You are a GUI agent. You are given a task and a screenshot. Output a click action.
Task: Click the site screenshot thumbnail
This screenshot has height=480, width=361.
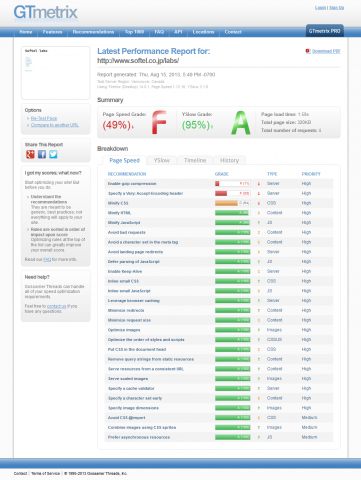(x=56, y=73)
